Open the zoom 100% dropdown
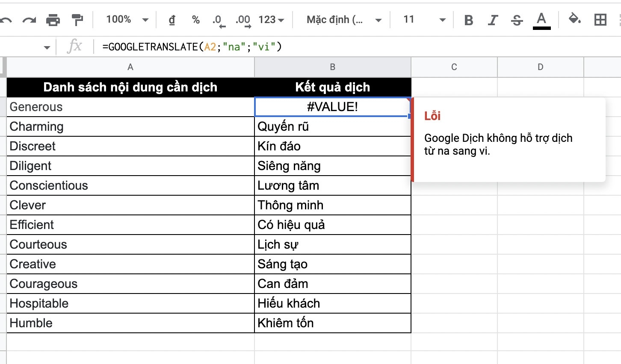 (x=127, y=20)
